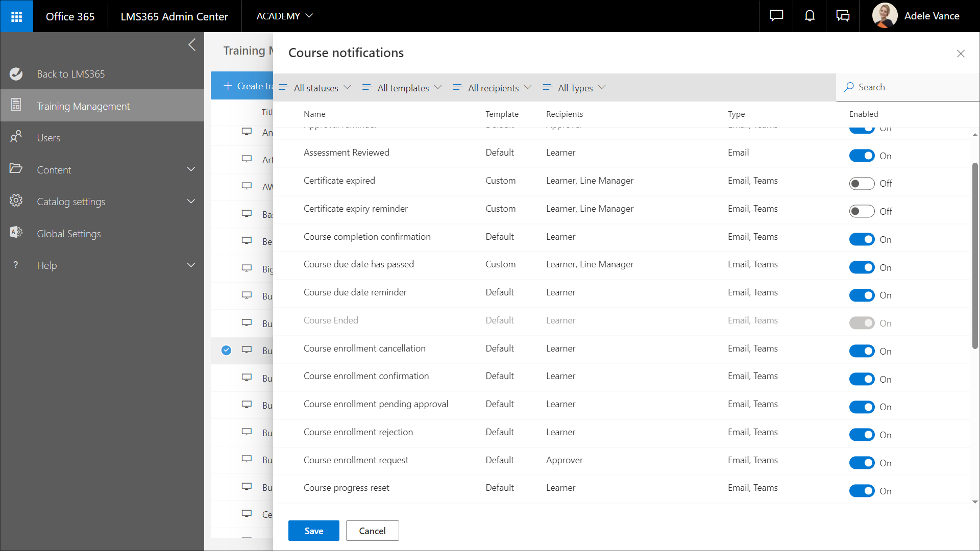
Task: Open the All statuses filter dropdown
Action: click(x=315, y=88)
